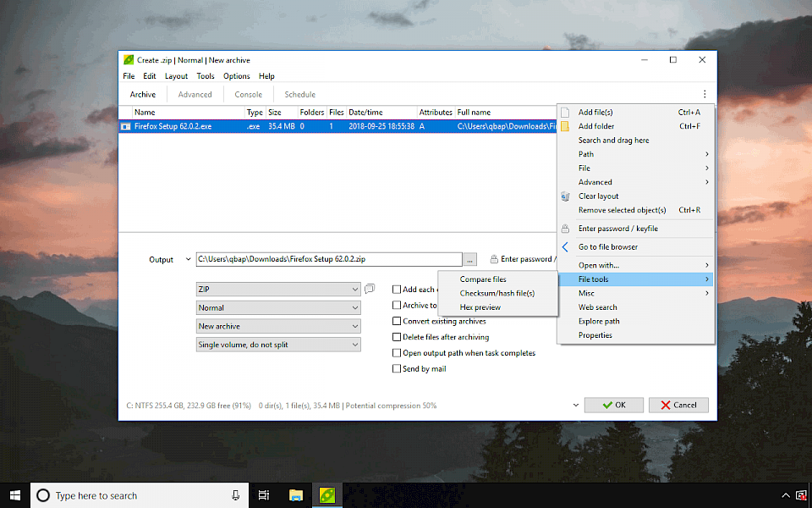Click the Add folder yellow icon
The width and height of the screenshot is (812, 508).
565,126
